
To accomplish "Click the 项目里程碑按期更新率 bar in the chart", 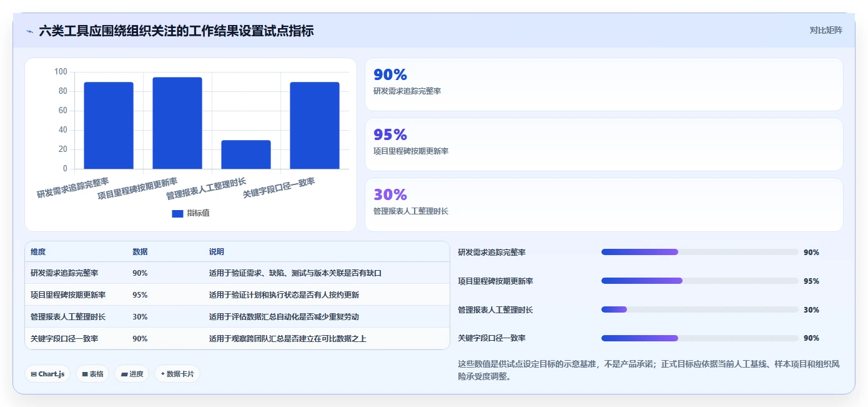I will [177, 123].
